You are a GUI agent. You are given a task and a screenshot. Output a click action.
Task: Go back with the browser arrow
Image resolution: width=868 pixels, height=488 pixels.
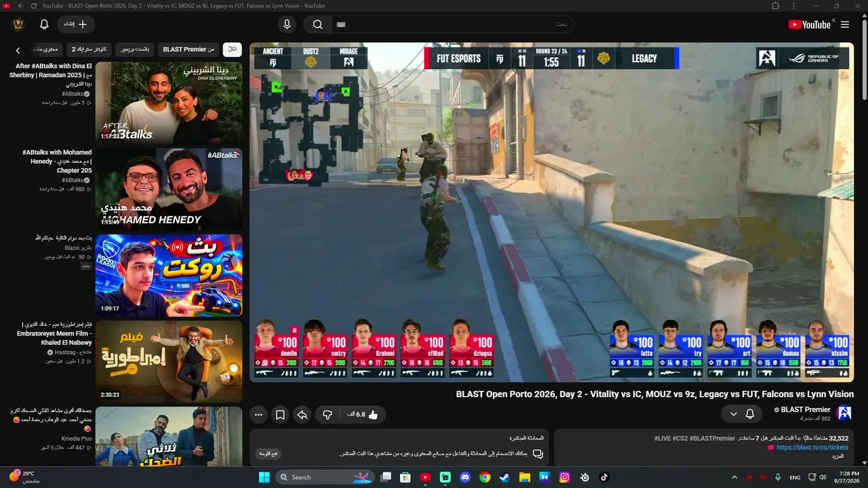coord(20,5)
